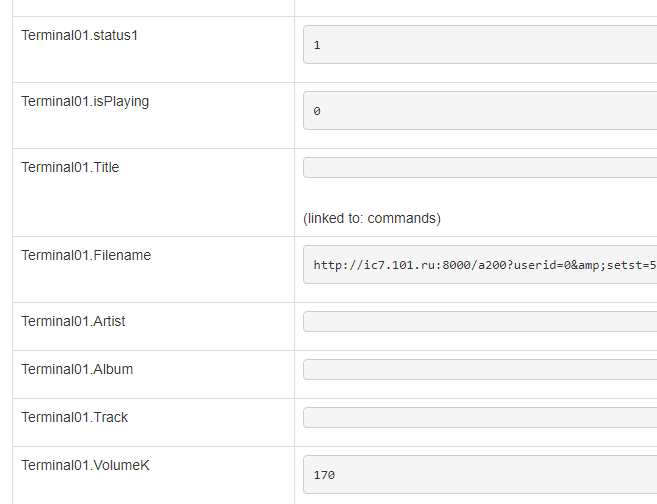Click the Terminal01.Title property label

click(x=70, y=167)
